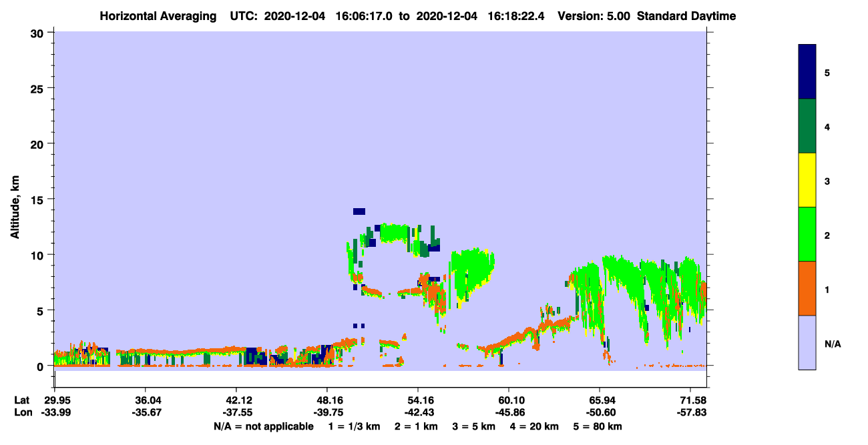Viewport: 868px width, 445px height.
Task: Click 'Version: 5.00' text in title
Action: [594, 16]
